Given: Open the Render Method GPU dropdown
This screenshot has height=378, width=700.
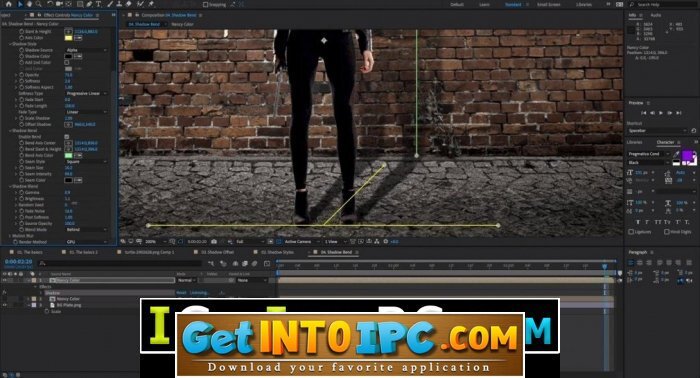Looking at the screenshot, I should tap(86, 242).
